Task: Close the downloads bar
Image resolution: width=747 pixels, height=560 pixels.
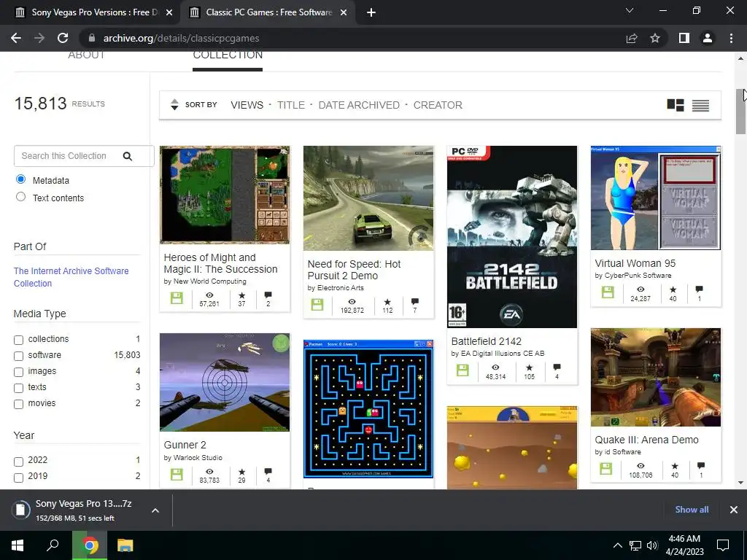Action: (734, 510)
